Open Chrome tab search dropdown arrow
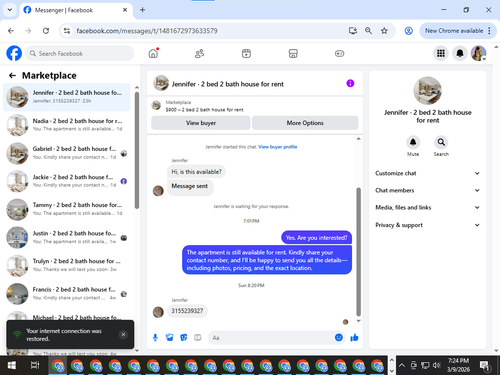Image resolution: width=500 pixels, height=375 pixels. pos(10,10)
